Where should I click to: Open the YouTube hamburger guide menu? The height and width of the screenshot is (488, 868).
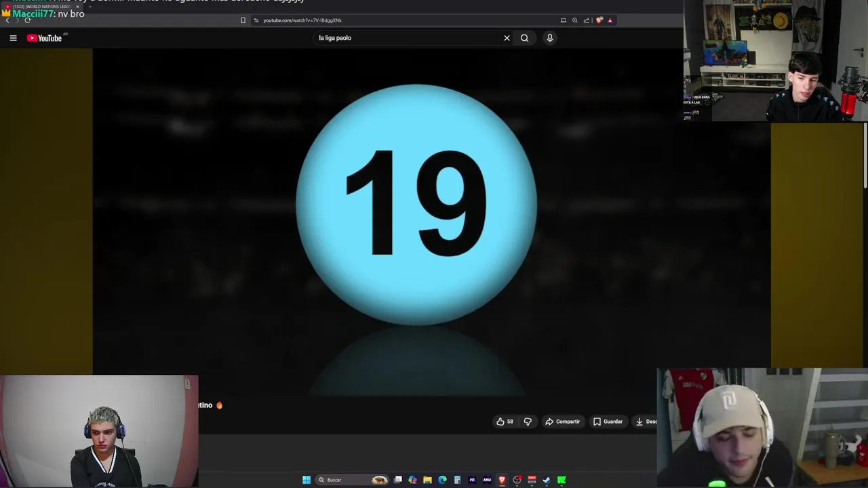13,38
